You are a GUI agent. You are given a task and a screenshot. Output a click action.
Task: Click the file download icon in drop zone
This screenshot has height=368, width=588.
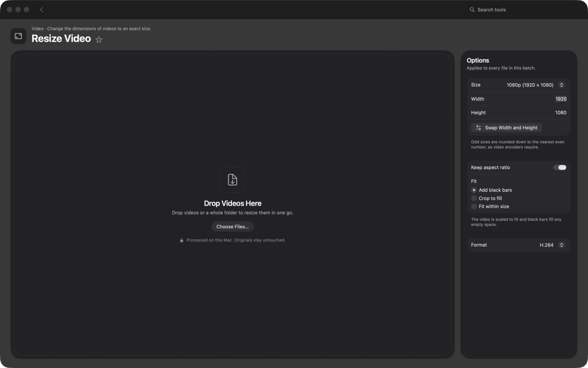pyautogui.click(x=233, y=180)
